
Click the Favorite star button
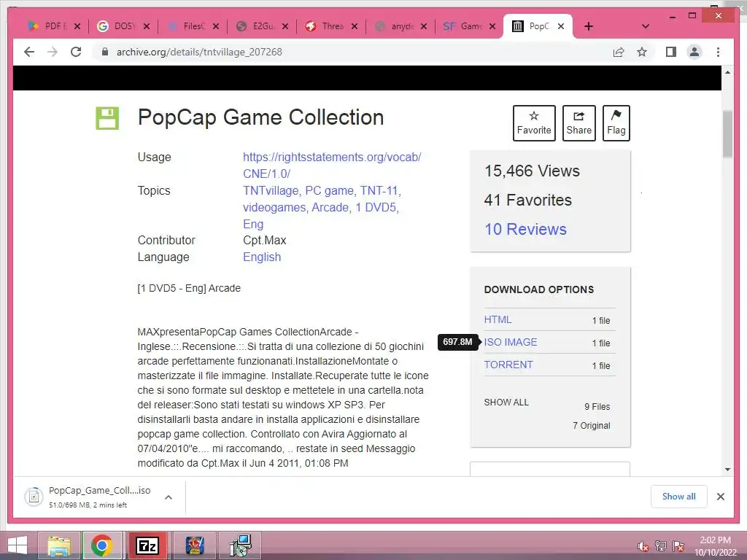pos(534,122)
